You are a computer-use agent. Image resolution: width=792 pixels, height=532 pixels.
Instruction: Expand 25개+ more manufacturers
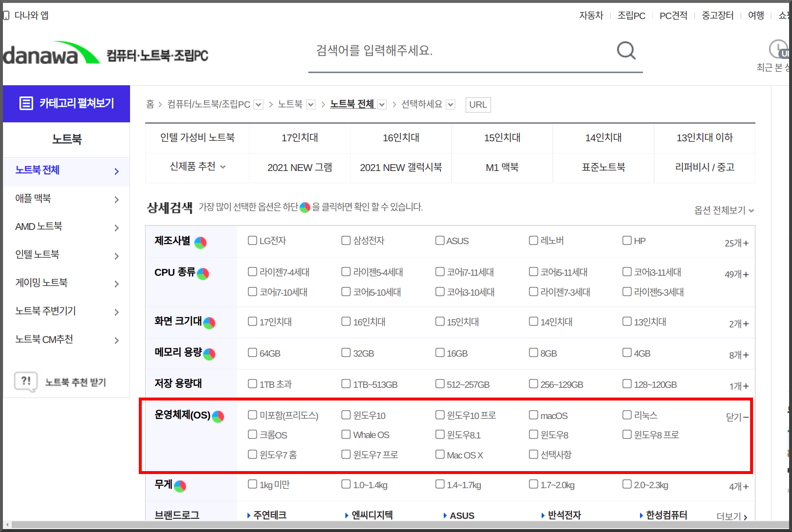[x=736, y=243]
